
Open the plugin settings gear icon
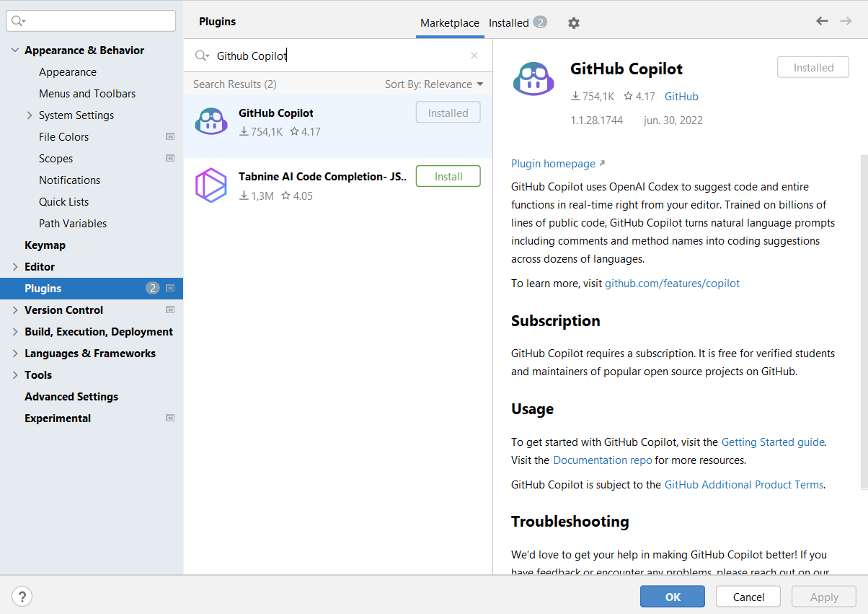573,22
